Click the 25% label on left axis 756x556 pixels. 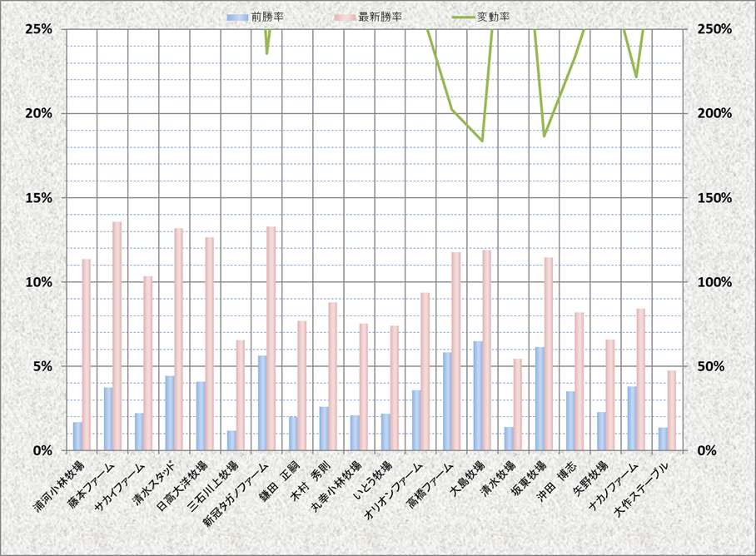[x=39, y=28]
